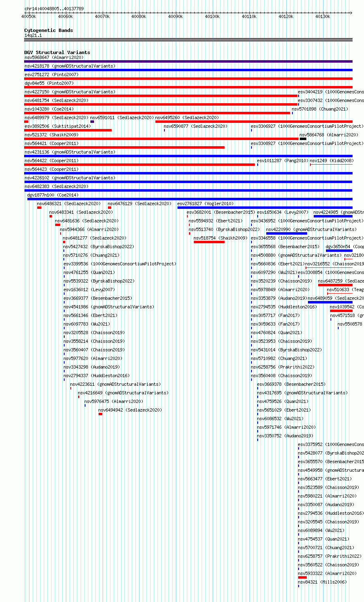This screenshot has width=364, height=602.
Task: Open esv3306927 1000Genomes variant label
Action: pyautogui.click(x=307, y=126)
